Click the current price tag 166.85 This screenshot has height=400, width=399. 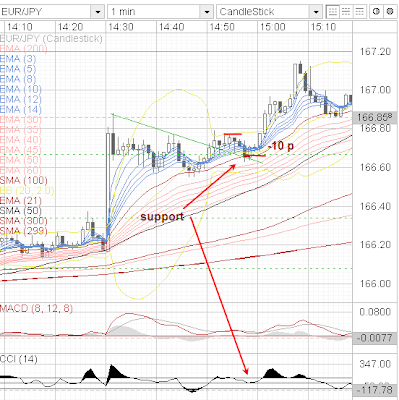click(376, 117)
